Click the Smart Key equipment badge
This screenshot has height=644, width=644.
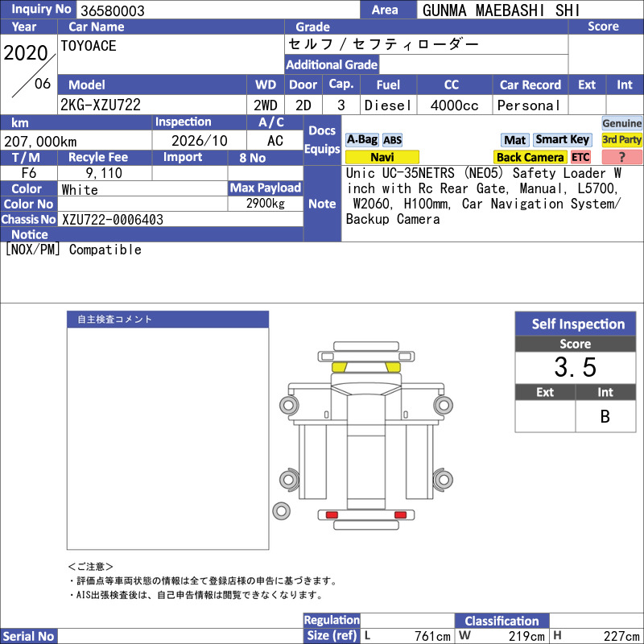pos(562,139)
